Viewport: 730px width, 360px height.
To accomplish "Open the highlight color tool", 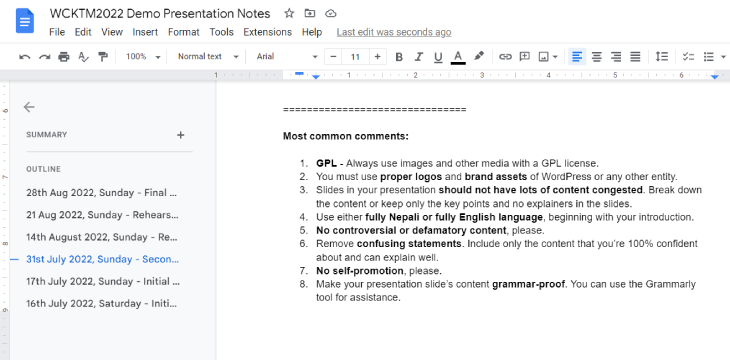I will pyautogui.click(x=479, y=56).
